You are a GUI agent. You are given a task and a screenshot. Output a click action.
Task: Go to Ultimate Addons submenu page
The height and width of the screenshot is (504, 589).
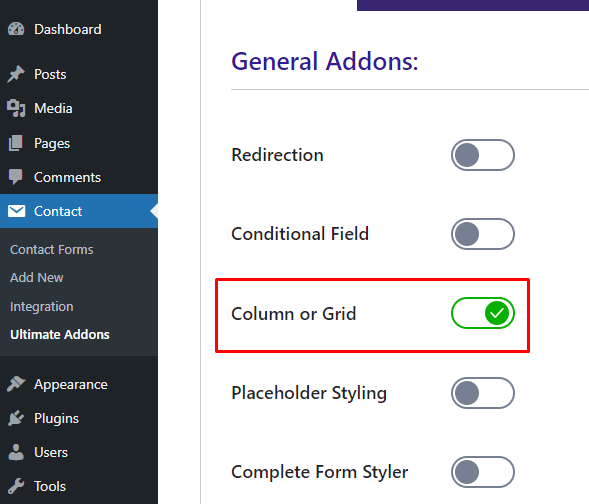[60, 334]
